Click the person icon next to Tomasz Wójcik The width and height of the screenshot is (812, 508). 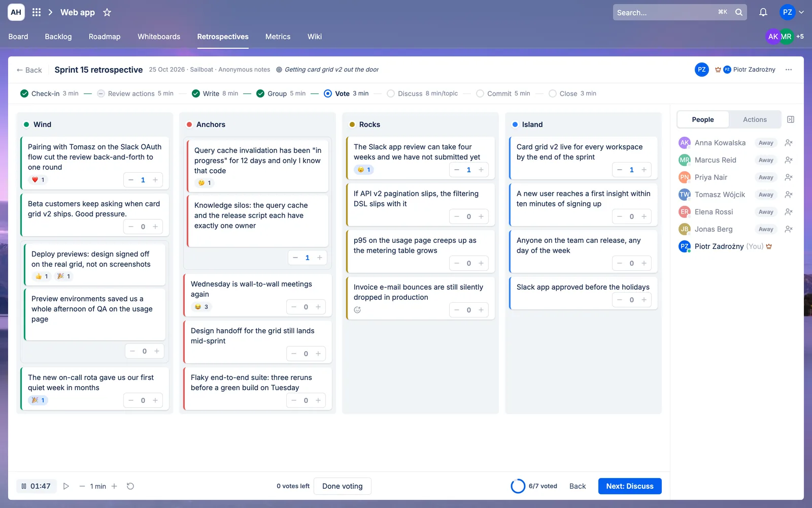coord(789,195)
